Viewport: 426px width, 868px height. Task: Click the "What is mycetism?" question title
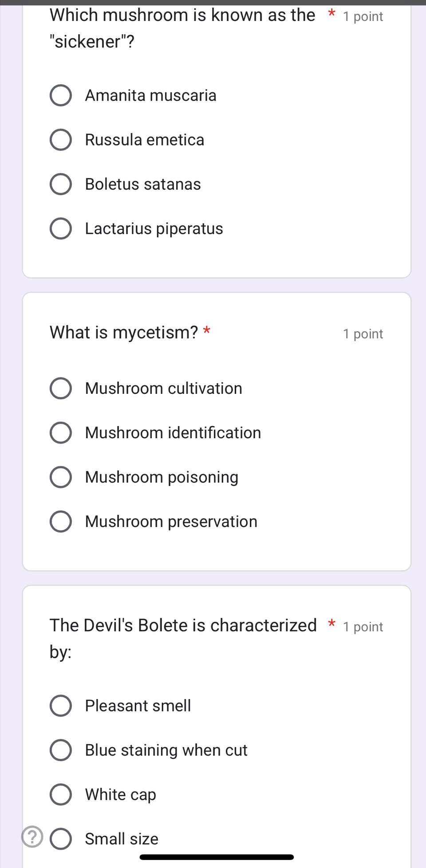(124, 332)
